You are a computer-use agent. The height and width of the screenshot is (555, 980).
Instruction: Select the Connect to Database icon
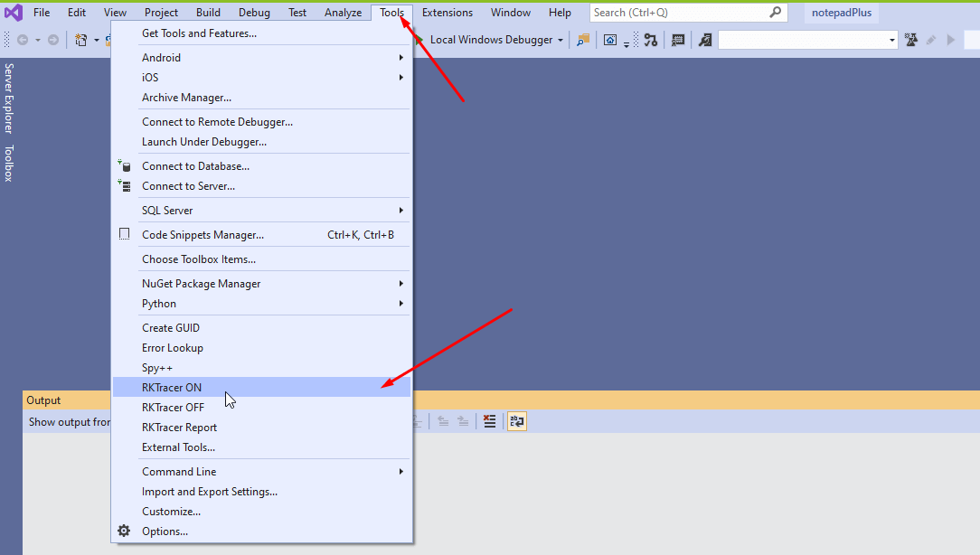pos(125,166)
